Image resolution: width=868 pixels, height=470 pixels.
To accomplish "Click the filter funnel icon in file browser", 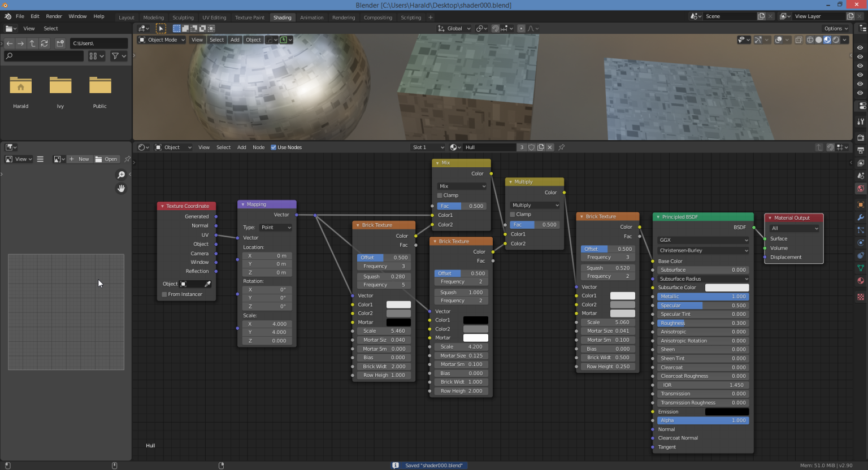I will (x=115, y=56).
